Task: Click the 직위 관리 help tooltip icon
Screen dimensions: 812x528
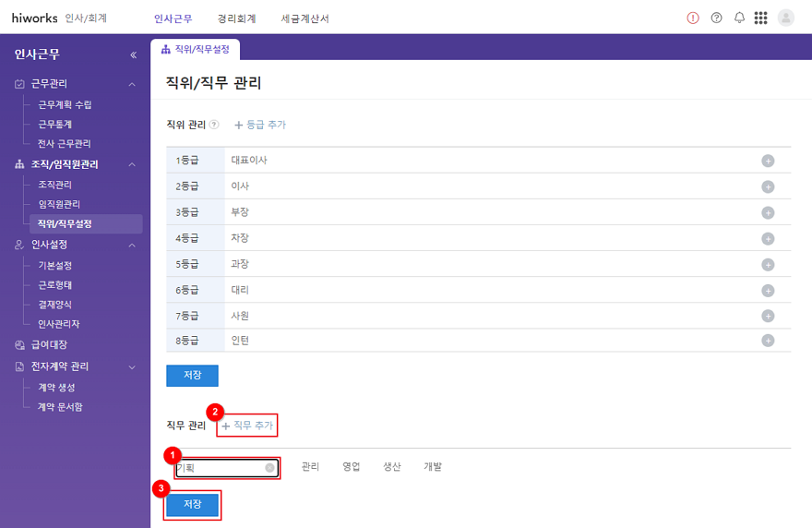Action: pyautogui.click(x=214, y=125)
